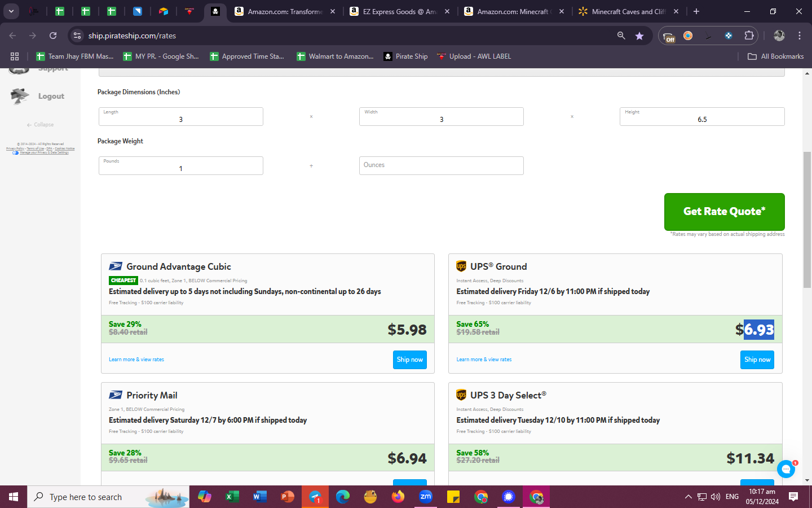Select the $11.34 UPS 3 Day Select price
Image resolution: width=812 pixels, height=508 pixels.
pyautogui.click(x=751, y=458)
